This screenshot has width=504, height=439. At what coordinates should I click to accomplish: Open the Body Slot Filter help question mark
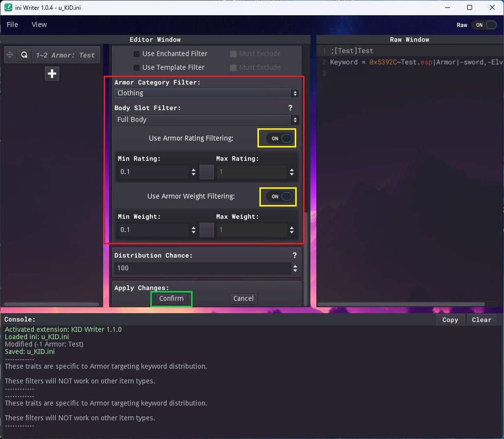[x=290, y=108]
